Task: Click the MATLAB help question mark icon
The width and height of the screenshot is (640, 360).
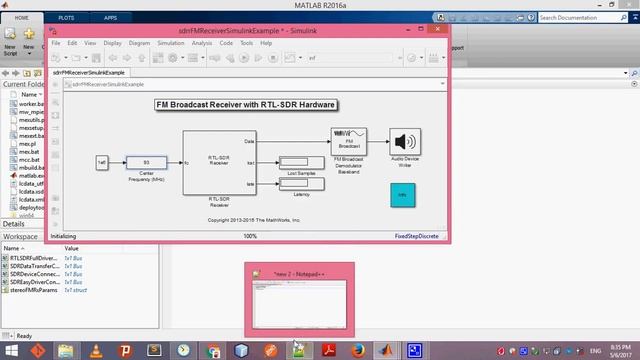Action: [531, 18]
